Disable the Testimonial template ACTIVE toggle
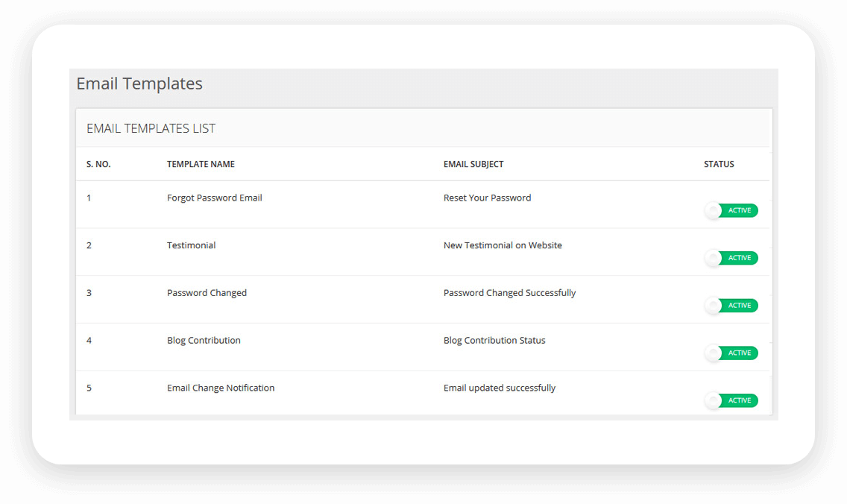Image resolution: width=847 pixels, height=504 pixels. click(731, 258)
